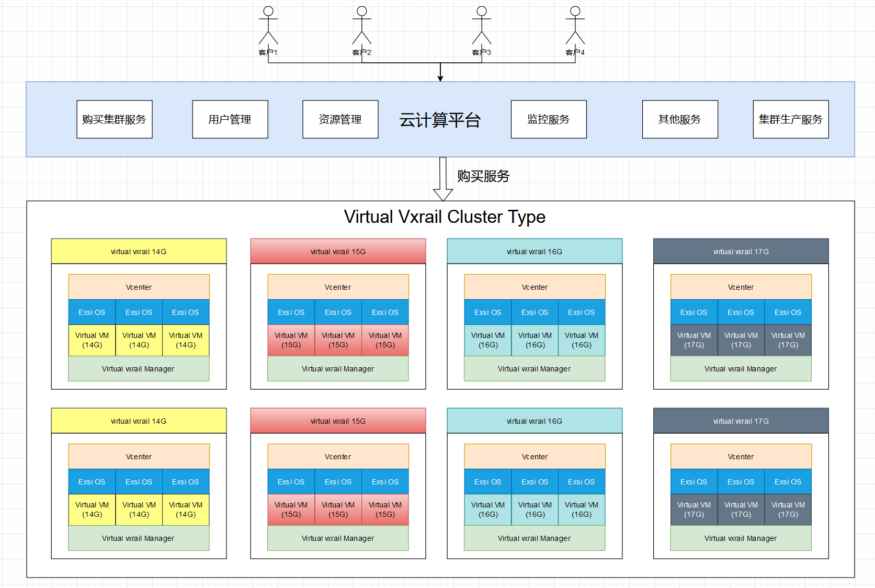Select Virtual vxrail Manager in lower 17G cluster
This screenshot has width=875, height=588.
click(x=741, y=538)
